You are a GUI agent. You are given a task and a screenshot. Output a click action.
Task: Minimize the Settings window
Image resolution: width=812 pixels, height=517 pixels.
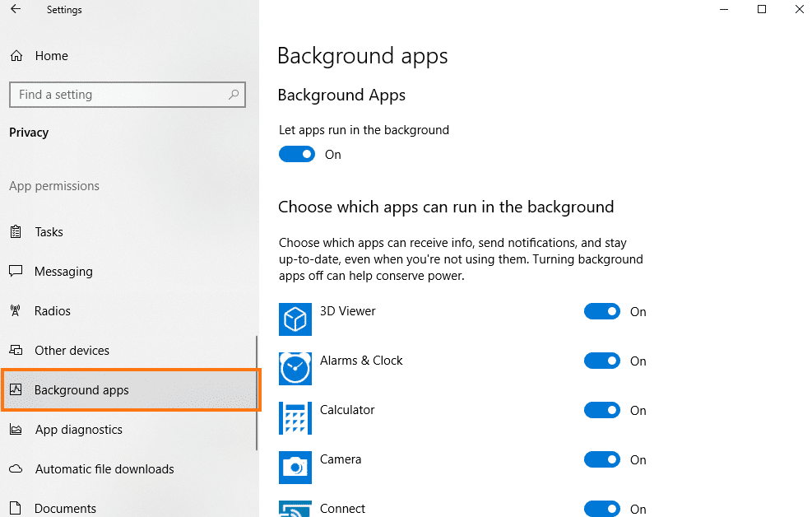tap(723, 9)
